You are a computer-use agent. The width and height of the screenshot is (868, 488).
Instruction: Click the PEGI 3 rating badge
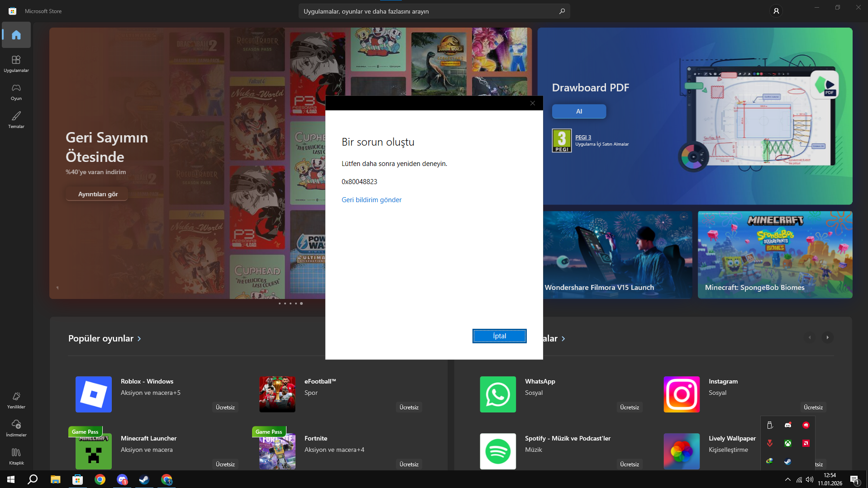point(562,141)
